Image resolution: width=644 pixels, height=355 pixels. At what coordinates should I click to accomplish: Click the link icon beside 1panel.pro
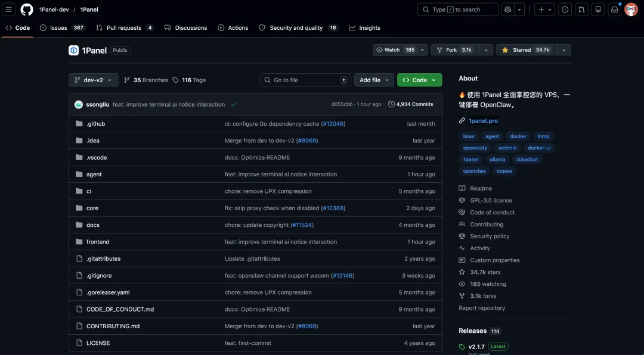click(x=462, y=121)
